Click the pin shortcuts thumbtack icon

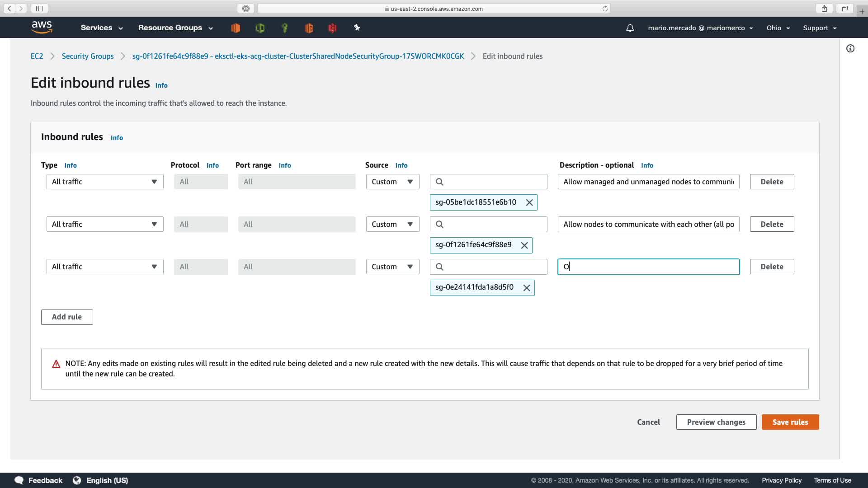tap(357, 28)
